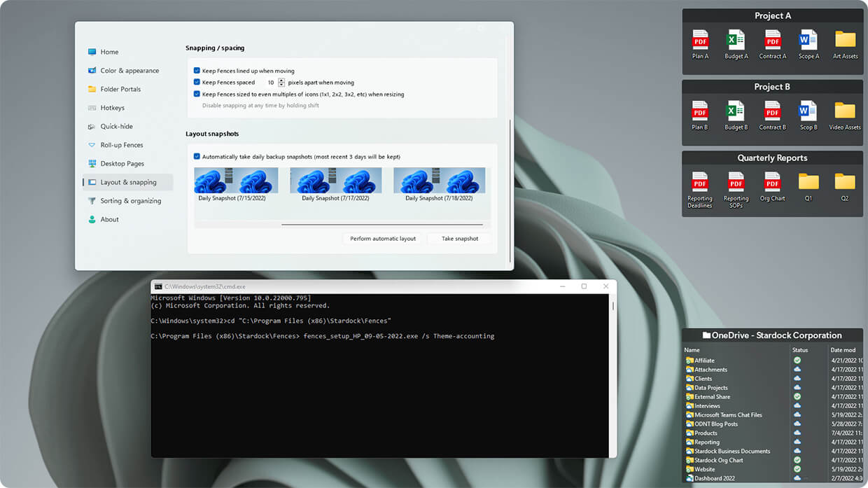Click the Affiliate folder icon in OneDrive
The width and height of the screenshot is (868, 488).
click(689, 361)
